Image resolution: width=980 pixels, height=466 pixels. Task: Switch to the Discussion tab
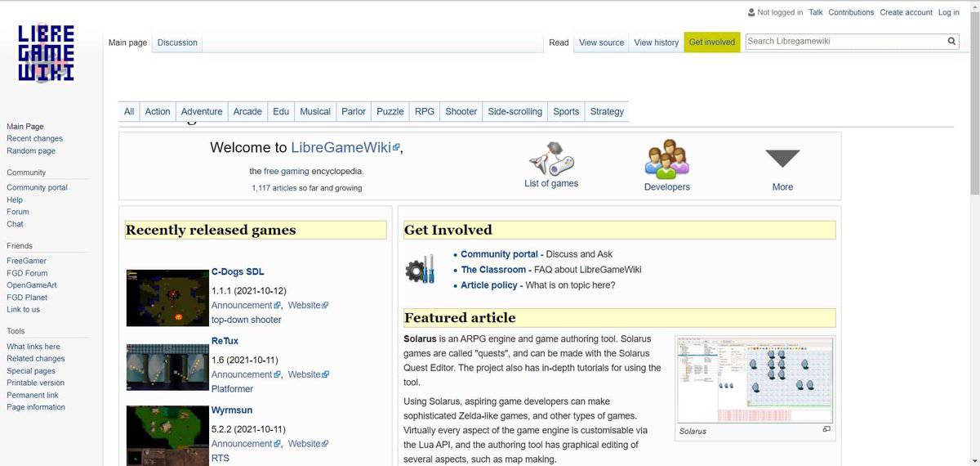(x=177, y=43)
